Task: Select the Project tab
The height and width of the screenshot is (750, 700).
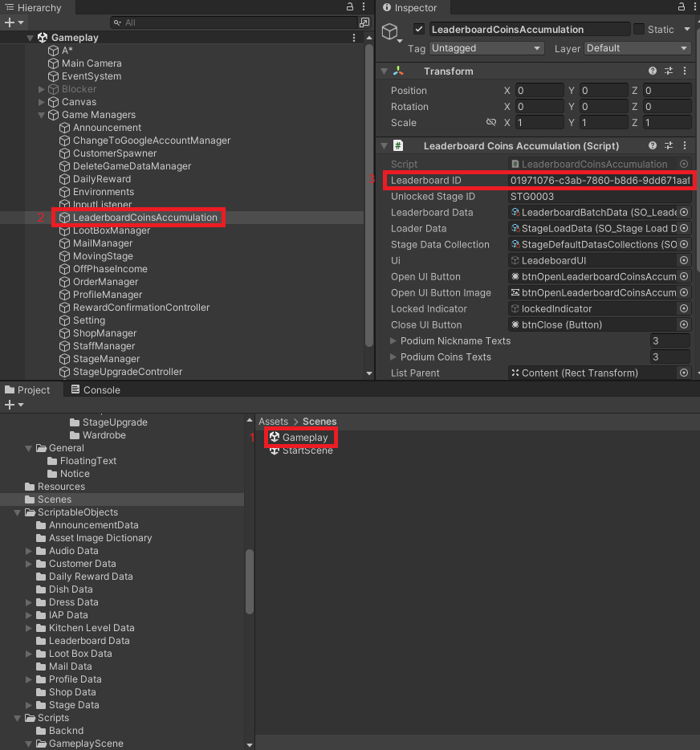Action: 28,390
